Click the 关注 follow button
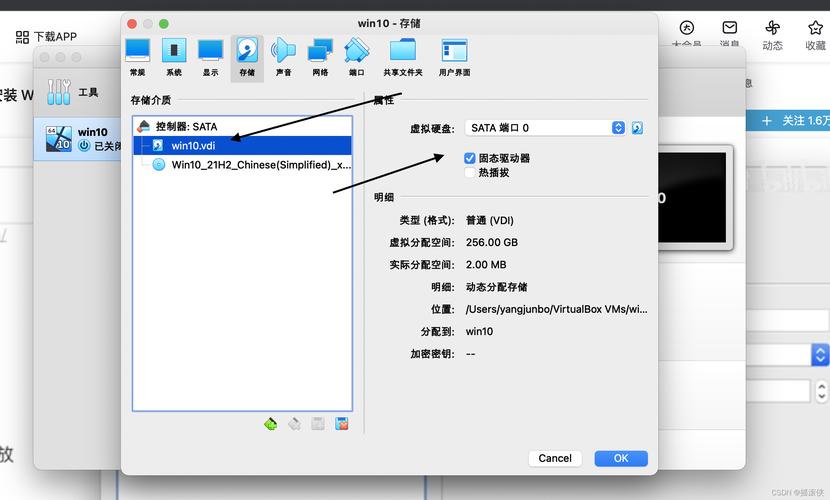This screenshot has height=500, width=830. click(x=789, y=121)
